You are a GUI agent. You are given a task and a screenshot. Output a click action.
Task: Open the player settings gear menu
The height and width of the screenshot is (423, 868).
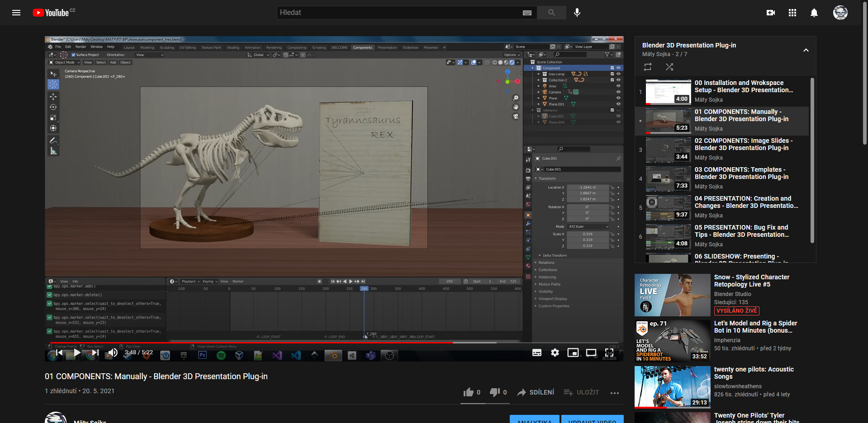pyautogui.click(x=555, y=352)
